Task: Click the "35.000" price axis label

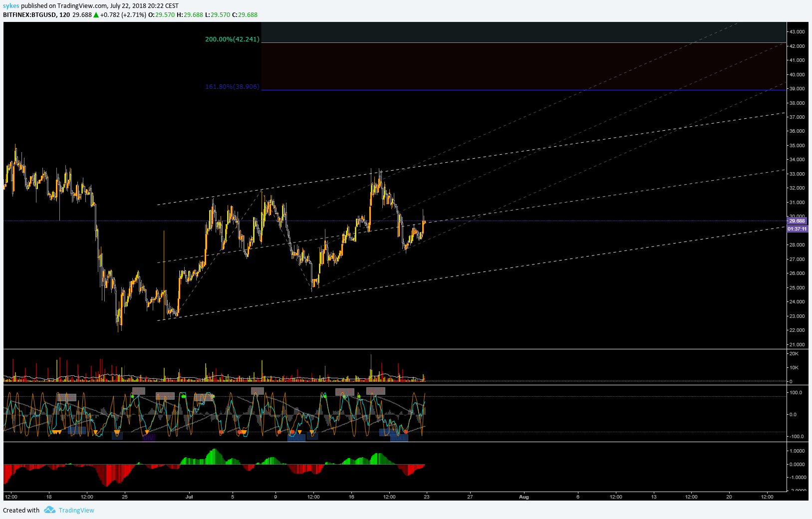Action: [797, 145]
